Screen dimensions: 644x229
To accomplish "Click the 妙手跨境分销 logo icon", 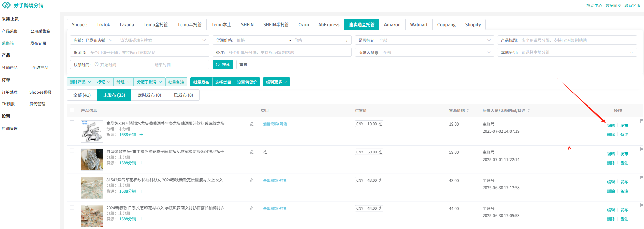I will tap(6, 5).
